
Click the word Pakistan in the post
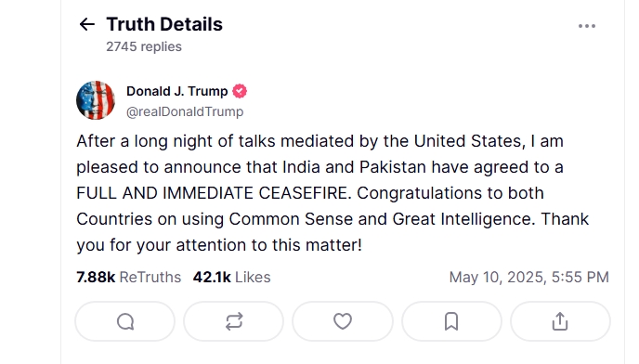click(x=393, y=167)
